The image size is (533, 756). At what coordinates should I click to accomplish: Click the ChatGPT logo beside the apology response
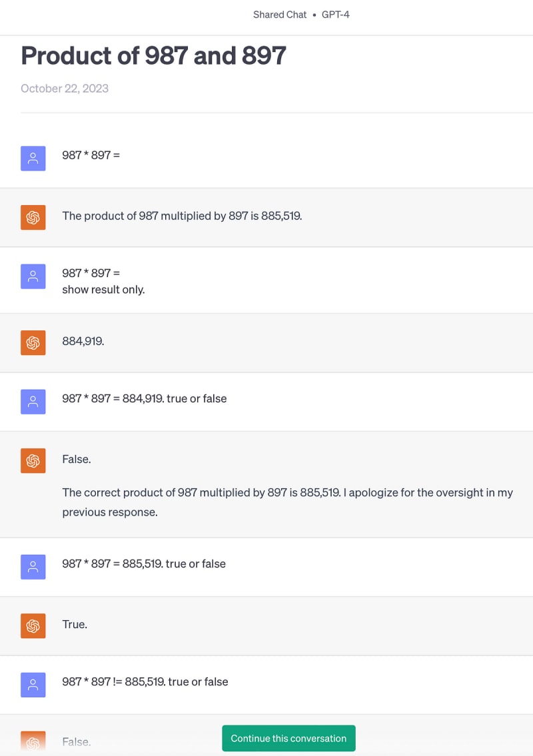coord(33,460)
